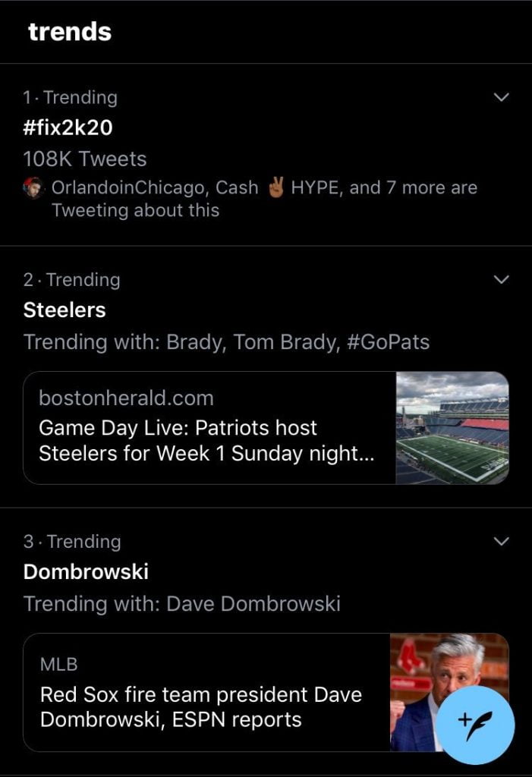This screenshot has width=532, height=777.
Task: Open the 'Trending with: Brady, Tom Brady' line
Action: [x=226, y=342]
